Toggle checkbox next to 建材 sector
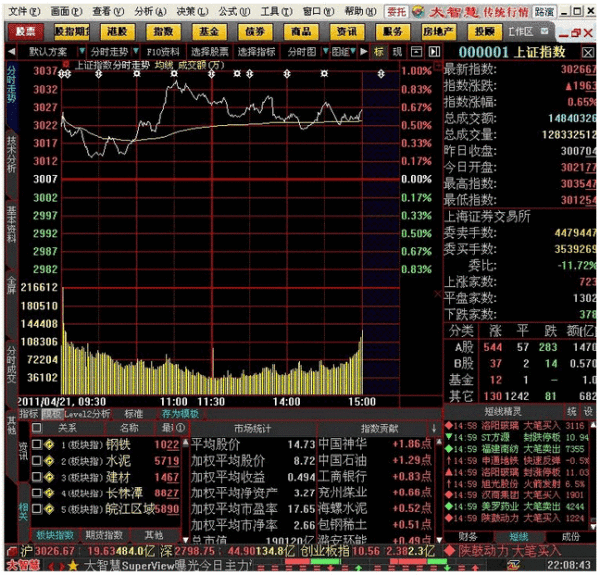This screenshot has height=575, width=600. (36, 476)
